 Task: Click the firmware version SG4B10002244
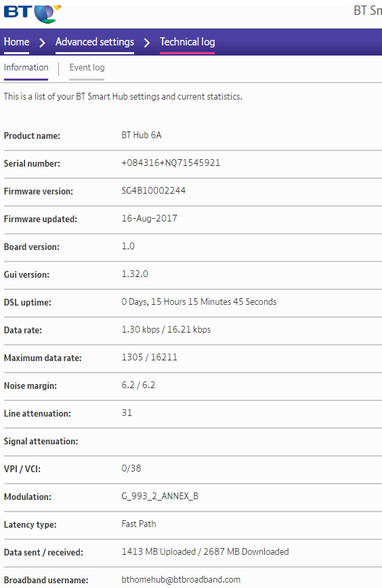point(153,190)
